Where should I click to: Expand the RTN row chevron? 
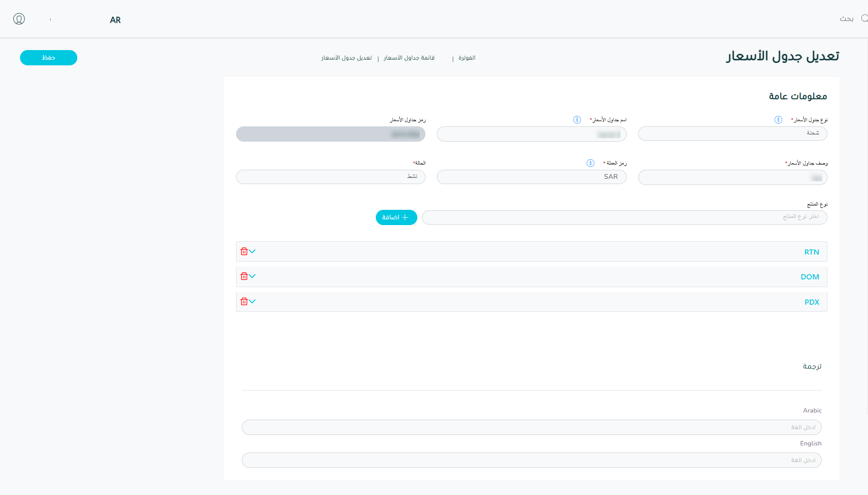click(252, 251)
